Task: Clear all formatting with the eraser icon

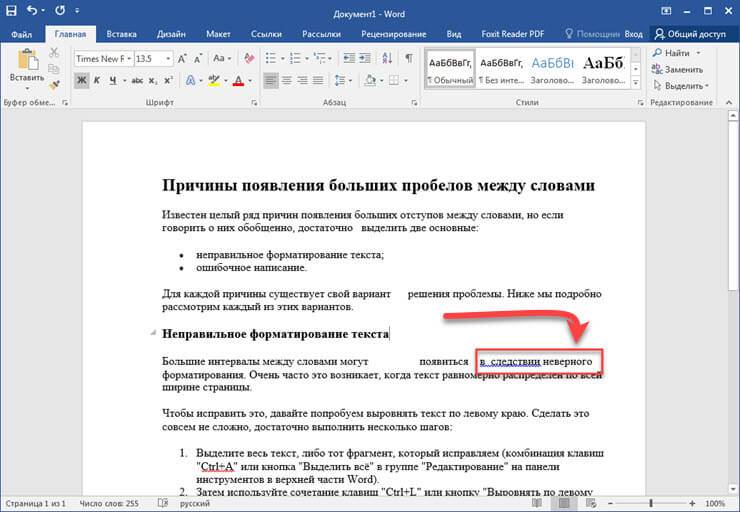Action: click(249, 59)
